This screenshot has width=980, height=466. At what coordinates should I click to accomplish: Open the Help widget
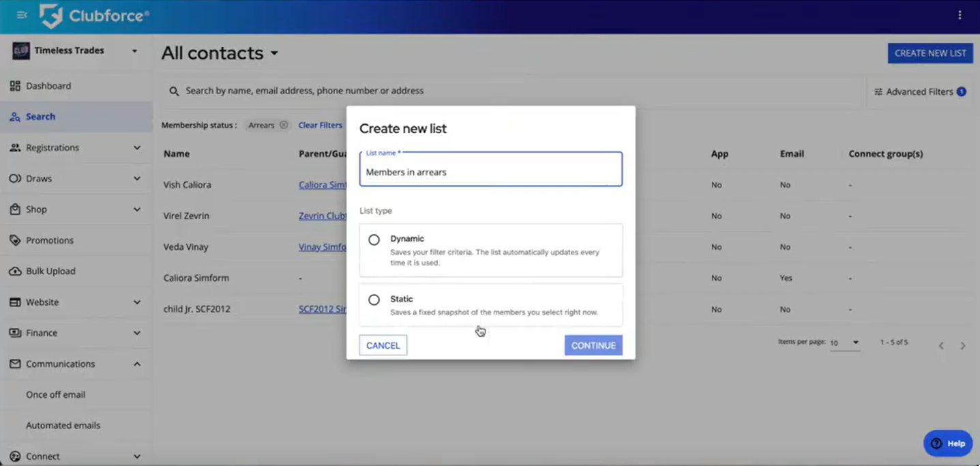(948, 443)
